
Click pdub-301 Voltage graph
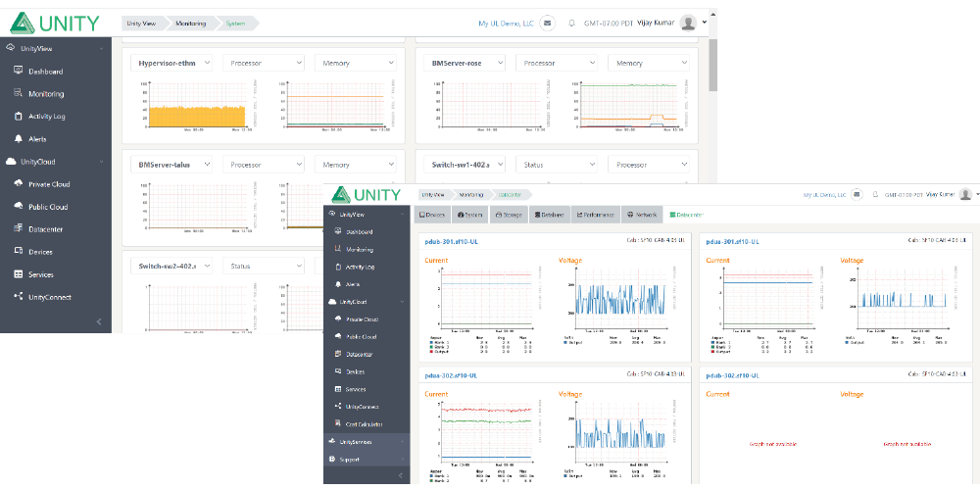click(618, 299)
